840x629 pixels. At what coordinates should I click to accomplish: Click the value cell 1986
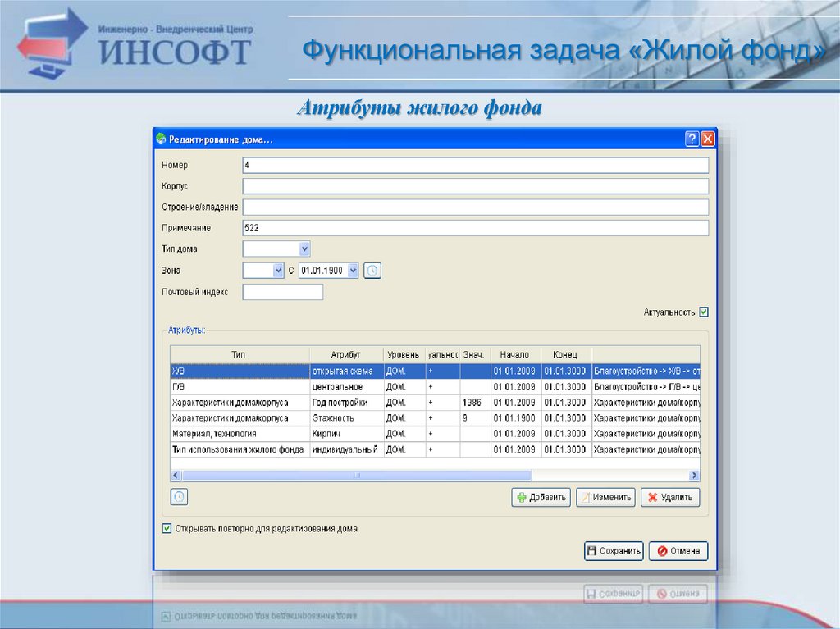[x=475, y=403]
